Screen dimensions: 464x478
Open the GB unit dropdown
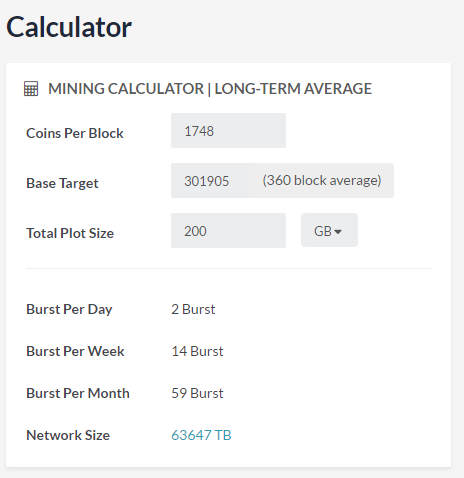329,230
